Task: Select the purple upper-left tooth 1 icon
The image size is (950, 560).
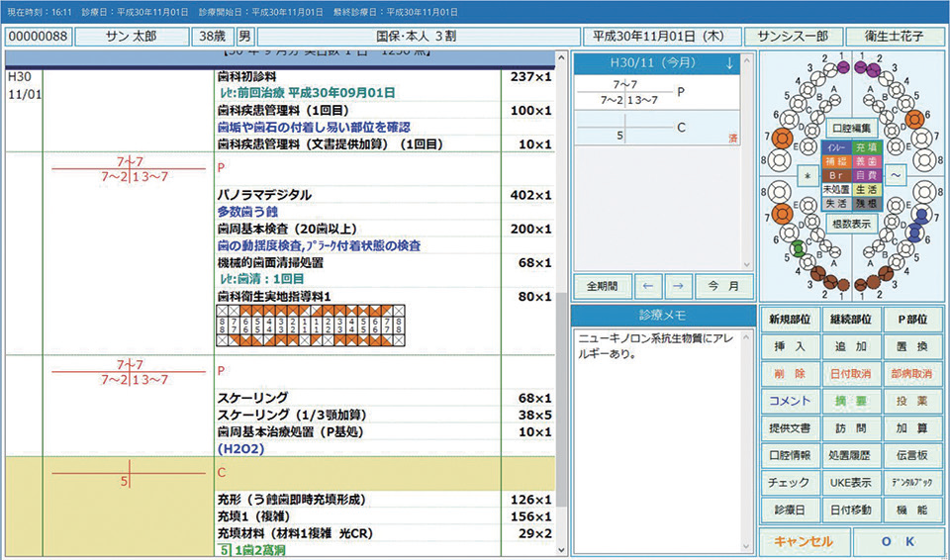Action: point(842,68)
